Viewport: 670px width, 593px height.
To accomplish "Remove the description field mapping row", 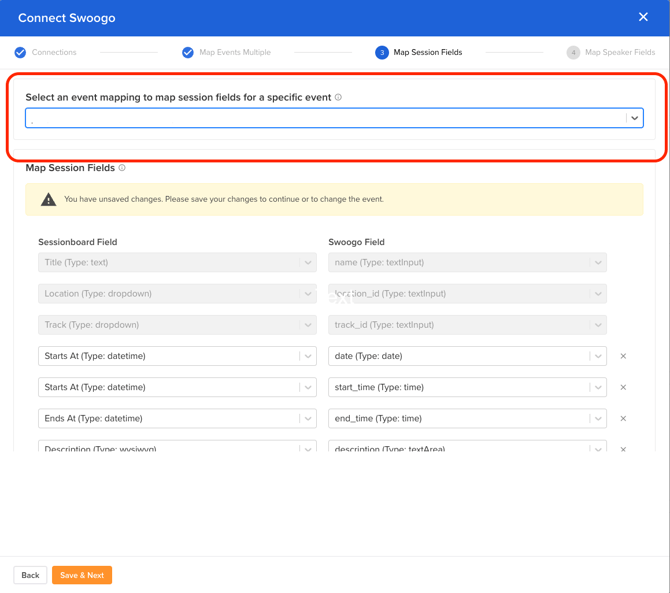I will click(x=623, y=449).
